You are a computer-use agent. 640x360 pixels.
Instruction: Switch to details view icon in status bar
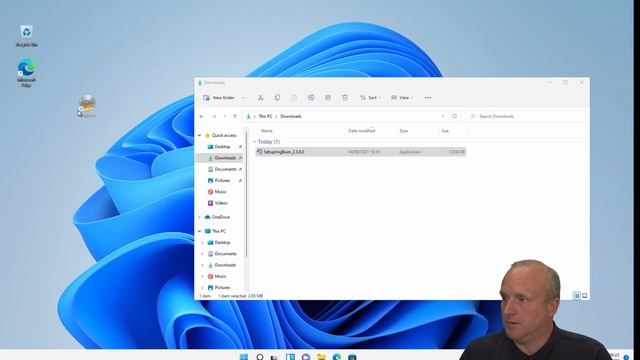click(x=577, y=296)
